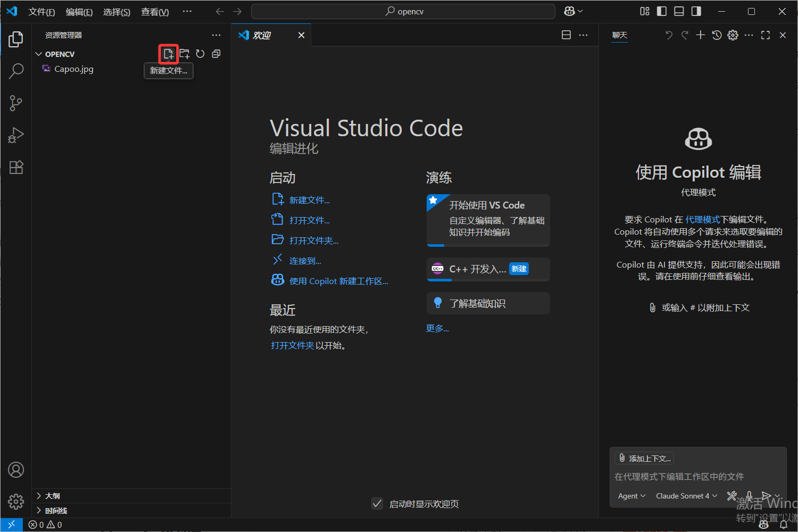Viewport: 798px width, 532px height.
Task: Open the Explorer view in the Activity Bar
Action: point(16,39)
